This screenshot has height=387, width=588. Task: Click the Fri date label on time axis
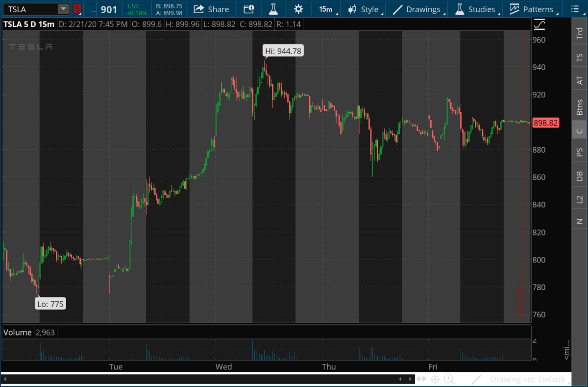(x=433, y=366)
